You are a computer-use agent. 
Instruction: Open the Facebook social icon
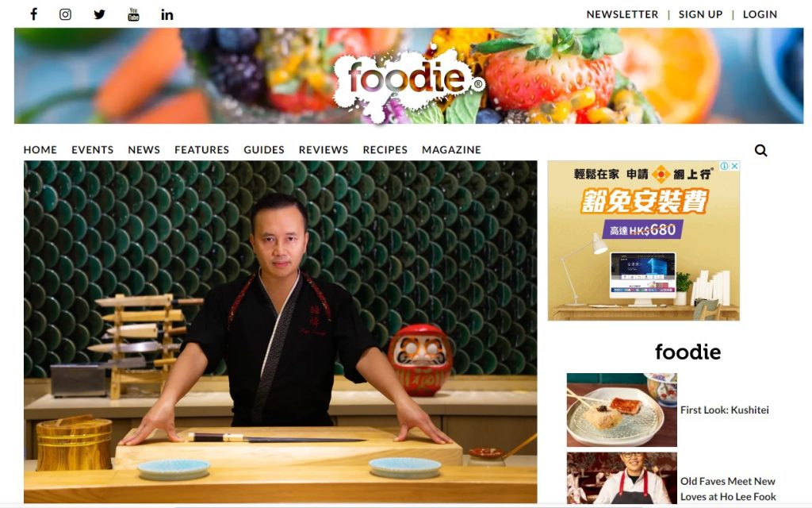click(33, 14)
